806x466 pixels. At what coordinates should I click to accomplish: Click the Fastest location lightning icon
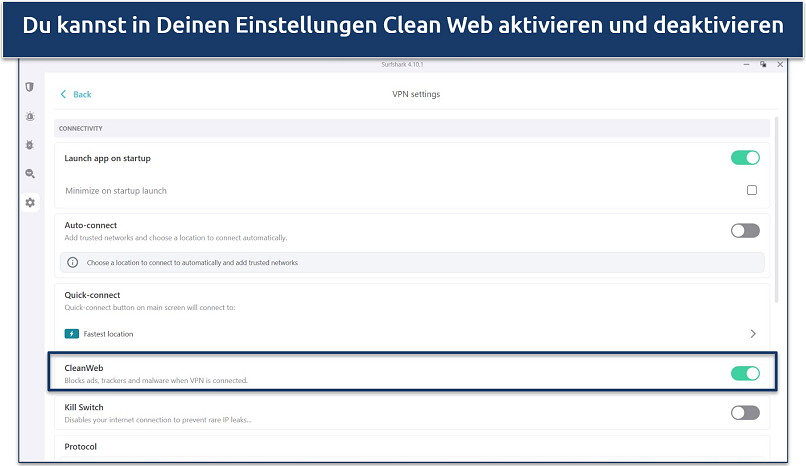click(71, 334)
